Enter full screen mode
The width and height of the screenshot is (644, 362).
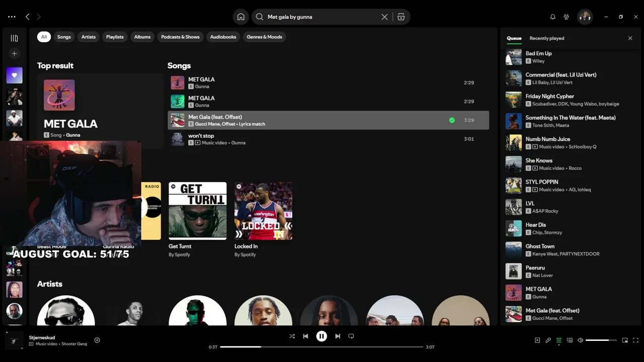tap(635, 340)
